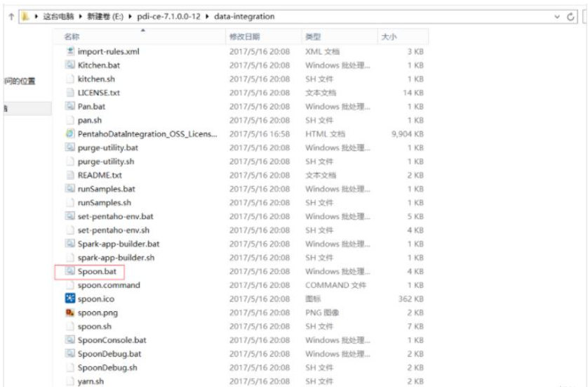588x387 pixels.
Task: Click the spark-app-builder.sh file icon
Action: point(70,257)
